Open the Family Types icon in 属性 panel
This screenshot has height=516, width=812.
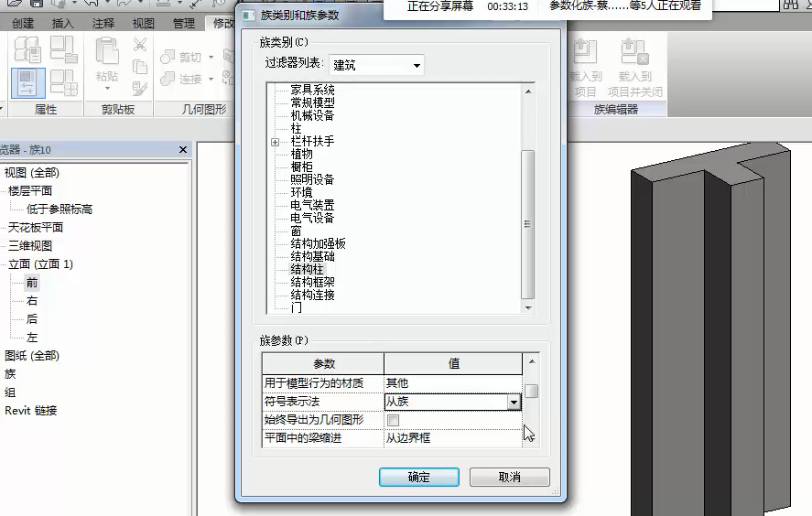[64, 83]
